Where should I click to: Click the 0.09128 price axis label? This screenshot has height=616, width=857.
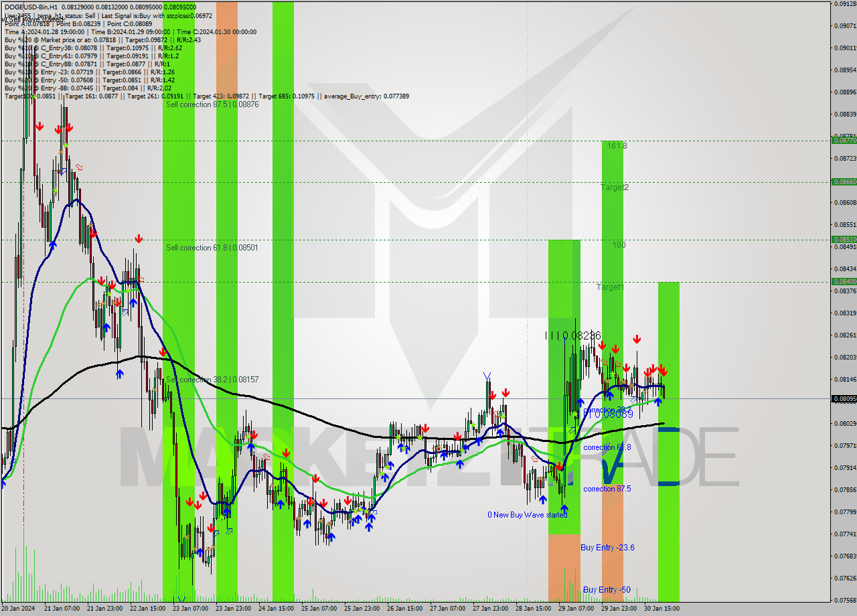click(844, 3)
